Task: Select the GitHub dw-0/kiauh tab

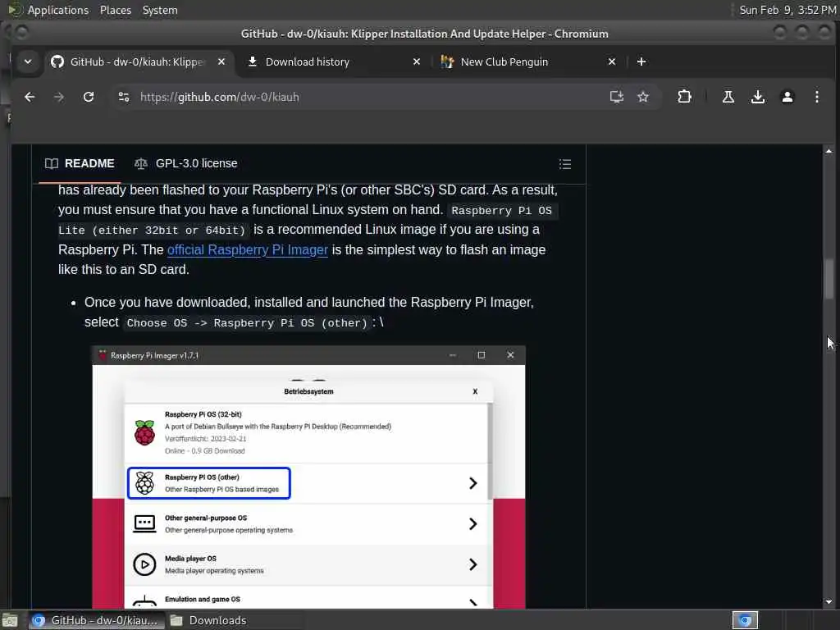Action: point(137,62)
